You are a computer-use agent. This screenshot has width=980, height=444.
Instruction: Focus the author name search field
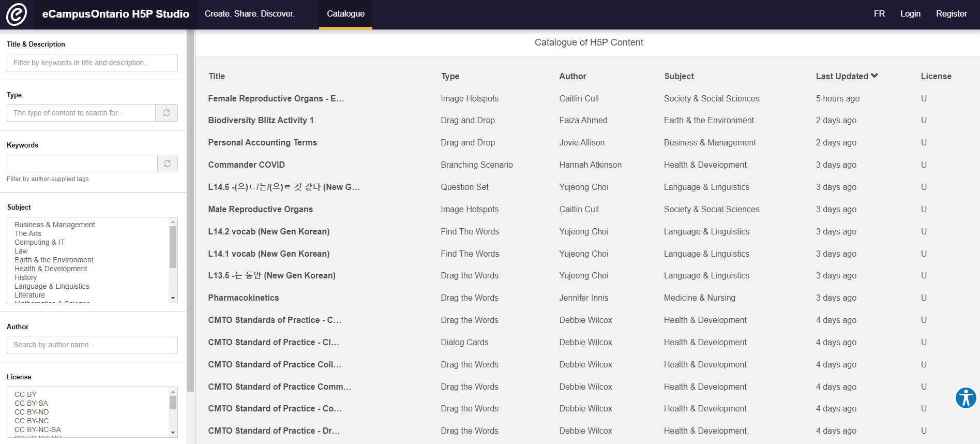tap(92, 345)
